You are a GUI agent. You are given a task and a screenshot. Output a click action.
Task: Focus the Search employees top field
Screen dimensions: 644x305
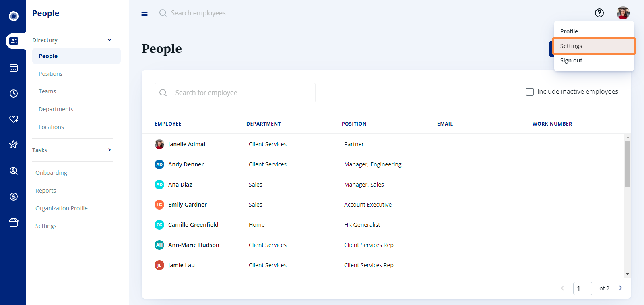pos(198,13)
